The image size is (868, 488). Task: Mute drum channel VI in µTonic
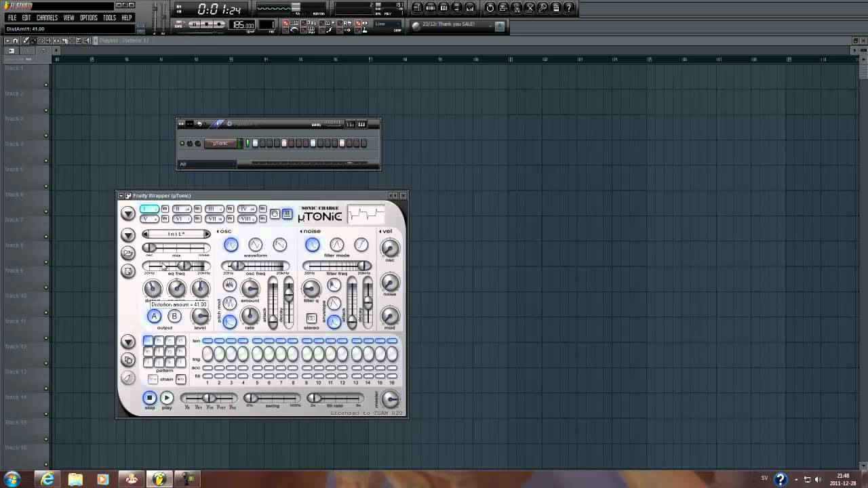click(x=197, y=219)
